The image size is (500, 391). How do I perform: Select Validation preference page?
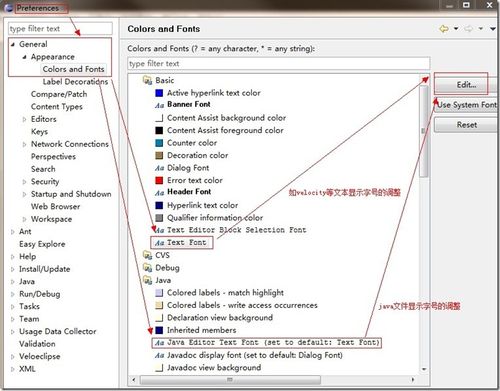[37, 344]
